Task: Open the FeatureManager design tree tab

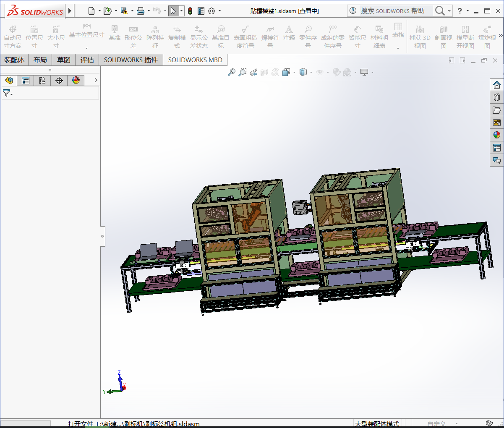Action: click(x=9, y=80)
